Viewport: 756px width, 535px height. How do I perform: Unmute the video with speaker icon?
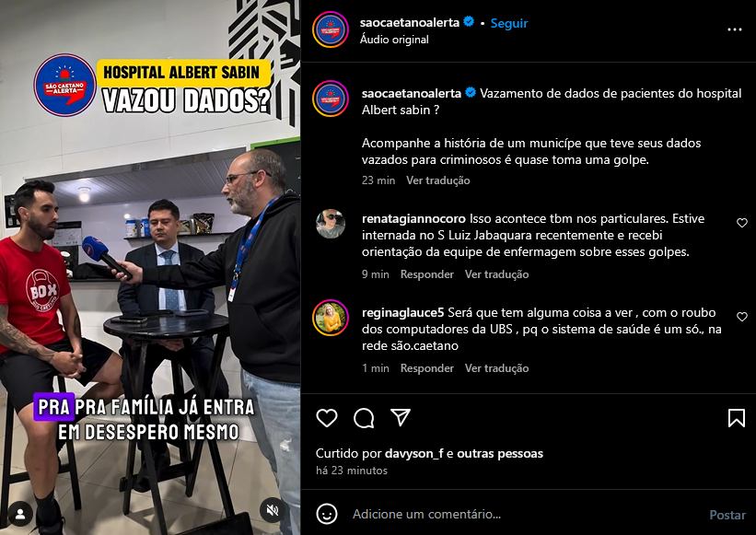click(273, 510)
